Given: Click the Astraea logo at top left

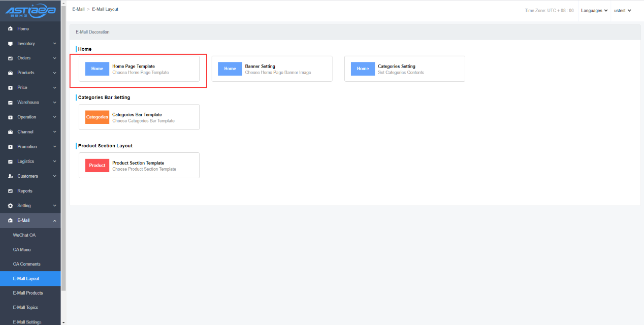Looking at the screenshot, I should click(x=30, y=11).
